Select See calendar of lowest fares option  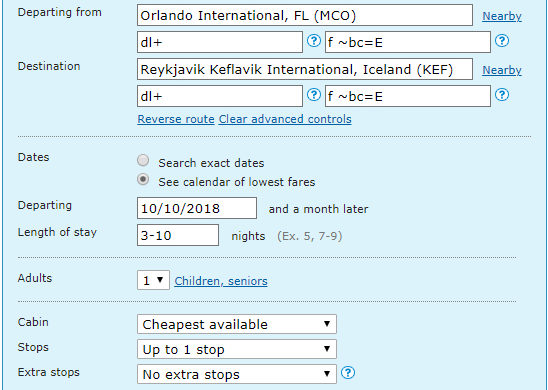pos(143,180)
